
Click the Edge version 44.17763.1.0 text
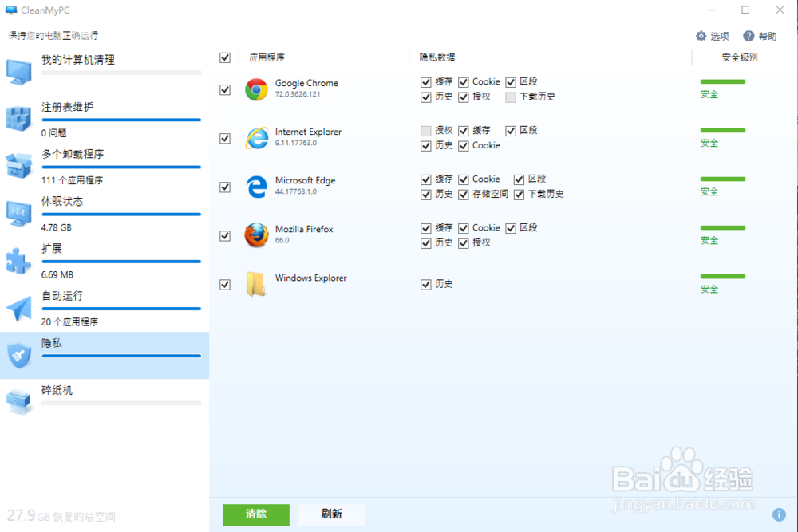point(296,191)
